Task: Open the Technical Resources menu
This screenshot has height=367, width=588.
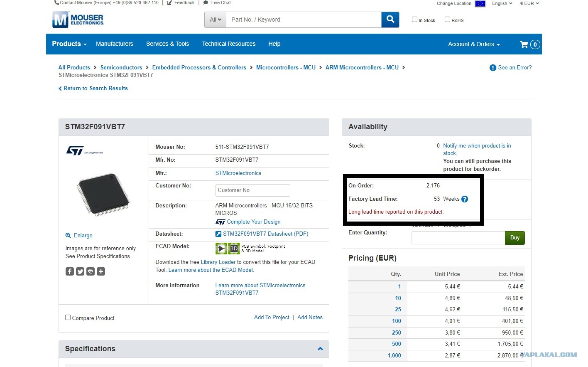Action: [229, 44]
